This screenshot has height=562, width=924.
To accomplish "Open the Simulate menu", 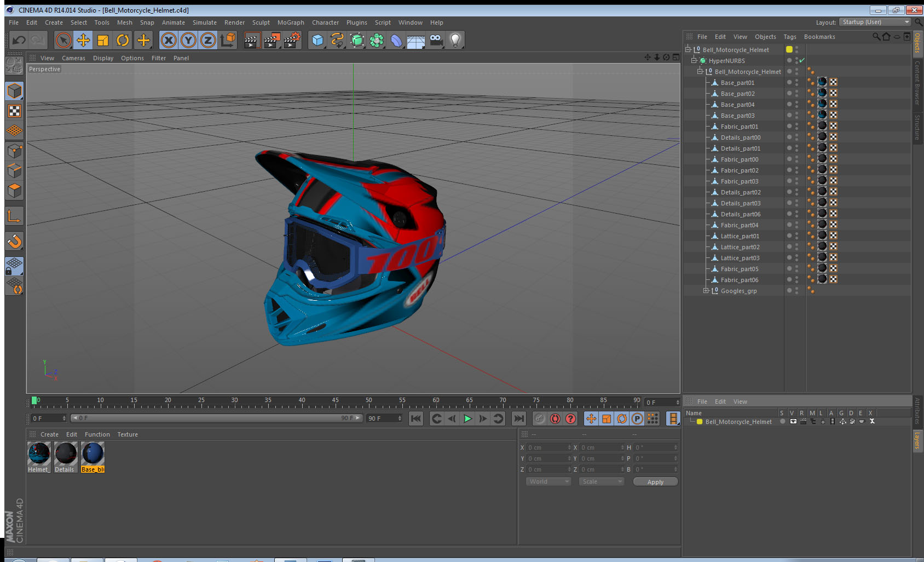I will pyautogui.click(x=205, y=22).
